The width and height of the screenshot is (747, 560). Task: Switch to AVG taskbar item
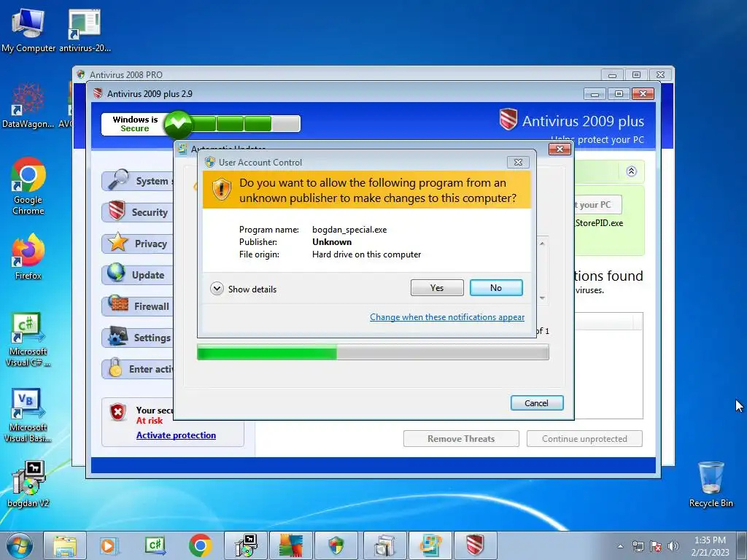click(x=291, y=545)
